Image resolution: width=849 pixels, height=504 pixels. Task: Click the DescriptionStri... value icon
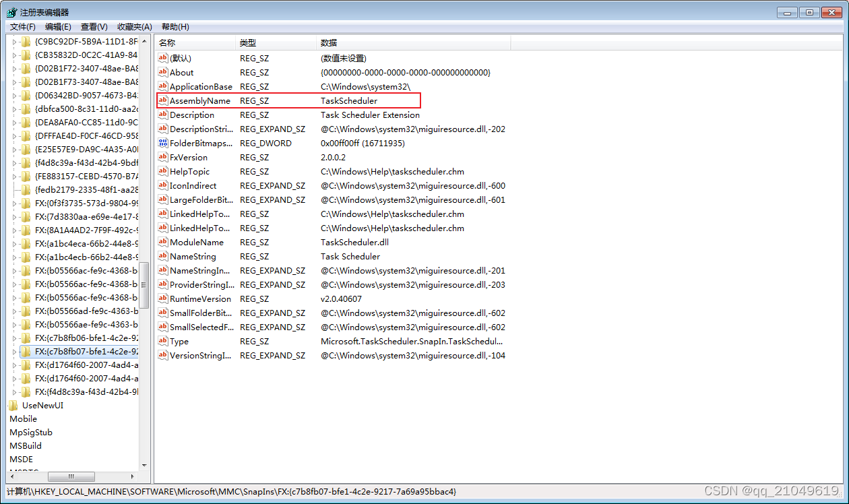pyautogui.click(x=162, y=129)
